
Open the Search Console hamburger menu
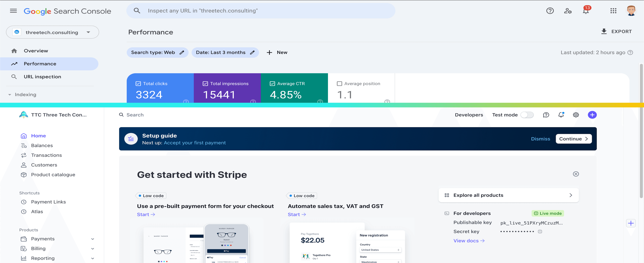(x=13, y=11)
